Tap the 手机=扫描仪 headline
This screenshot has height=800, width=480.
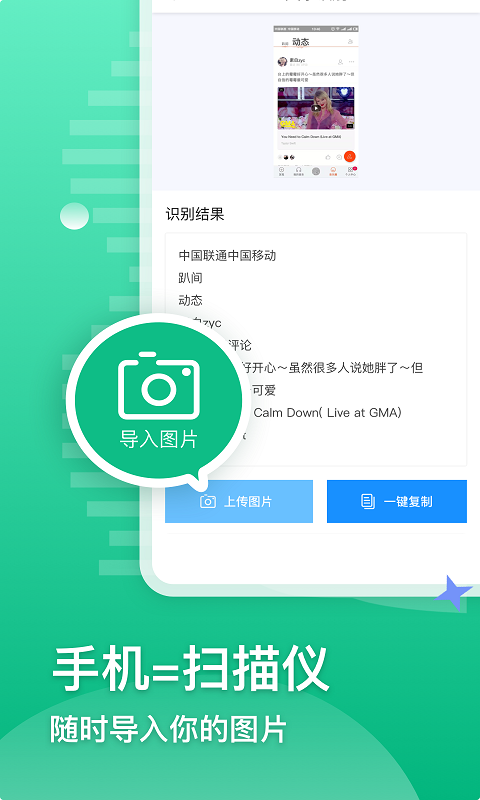[191, 669]
